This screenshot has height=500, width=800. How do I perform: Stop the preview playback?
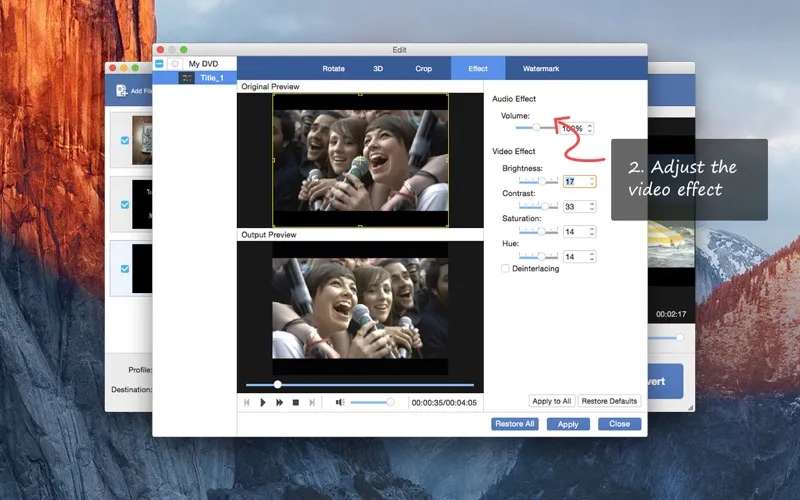click(x=295, y=403)
